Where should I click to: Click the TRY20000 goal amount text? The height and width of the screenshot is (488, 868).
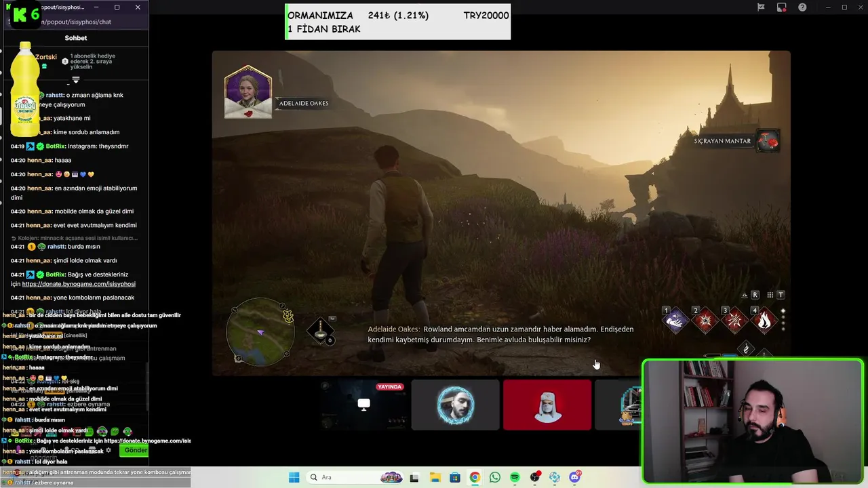[486, 16]
